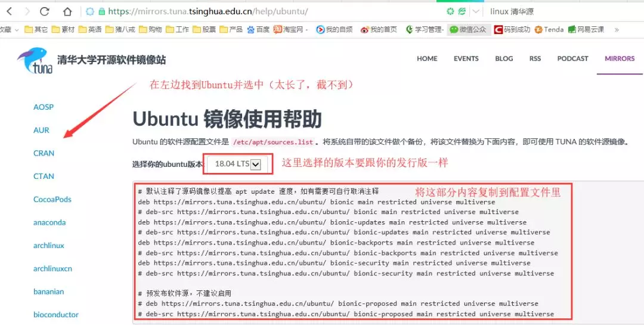Image resolution: width=644 pixels, height=325 pixels.
Task: Open the CRAN help link in the sidebar
Action: [44, 153]
